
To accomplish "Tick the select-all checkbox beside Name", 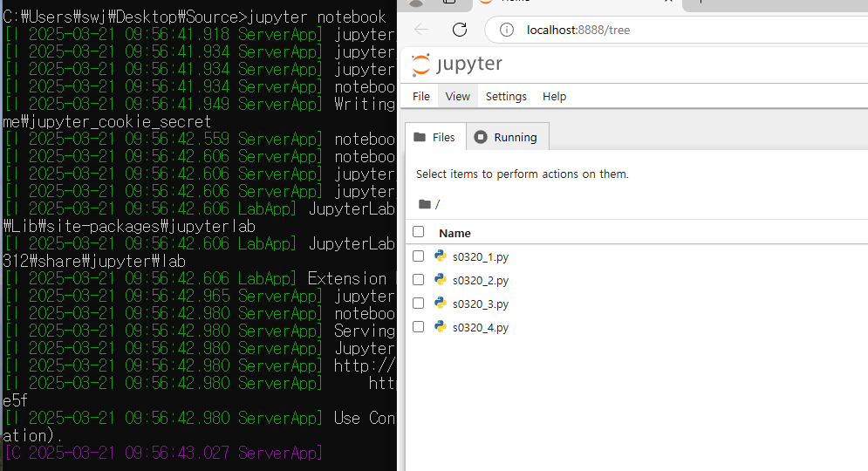I will point(419,232).
